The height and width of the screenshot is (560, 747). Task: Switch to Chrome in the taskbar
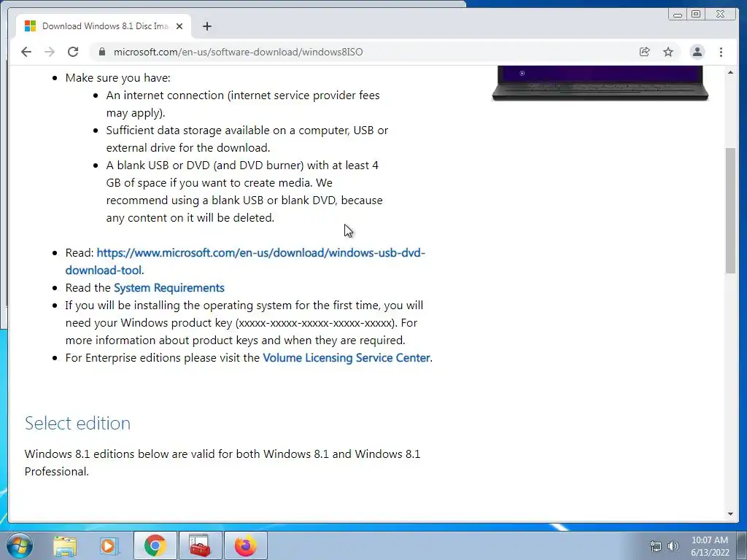point(155,545)
